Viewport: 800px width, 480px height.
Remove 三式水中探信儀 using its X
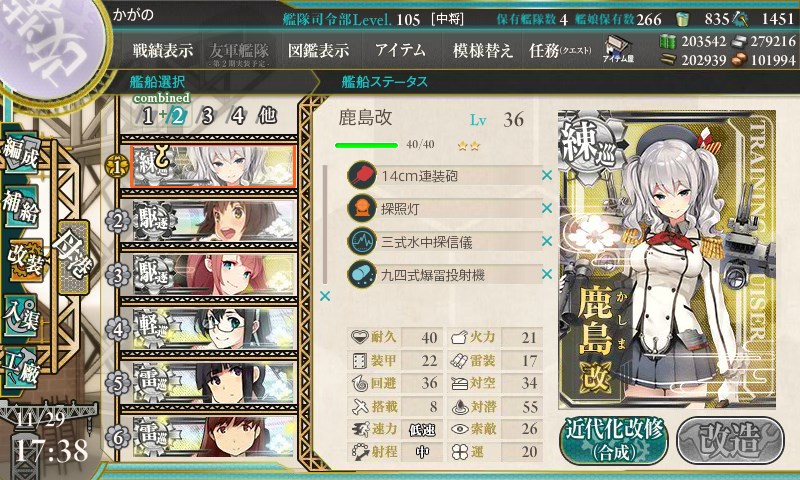click(x=547, y=241)
